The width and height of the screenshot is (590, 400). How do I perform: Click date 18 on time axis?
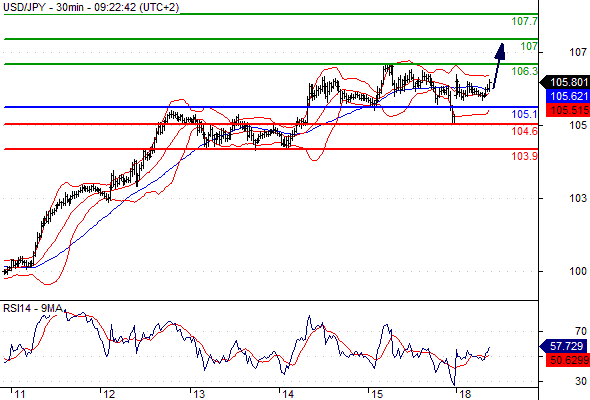pyautogui.click(x=465, y=394)
